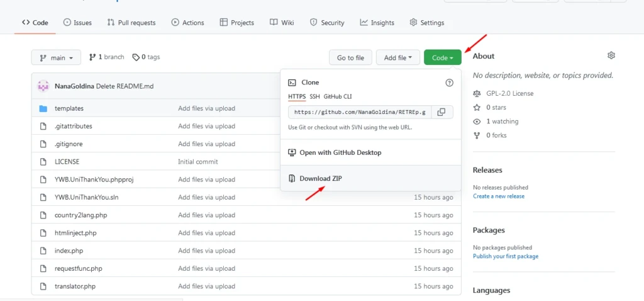The width and height of the screenshot is (644, 301).
Task: Click translator.php 15 hours ago timestamp
Action: tap(433, 286)
